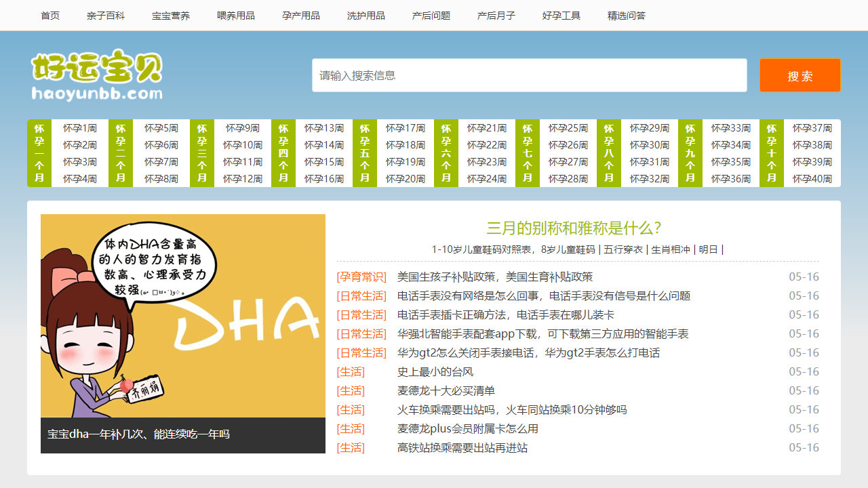The image size is (868, 488).
Task: Click the 怀孕21周 week link
Action: click(487, 128)
